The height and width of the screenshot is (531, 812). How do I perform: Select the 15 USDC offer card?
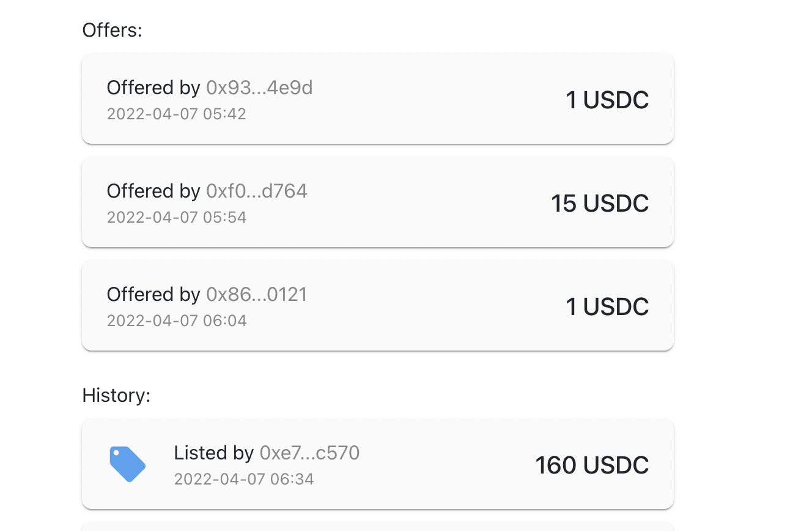377,202
